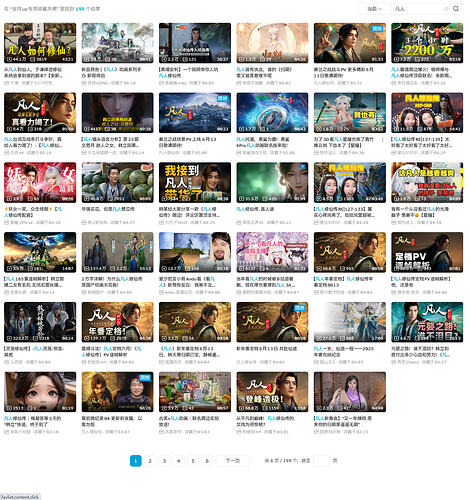This screenshot has height=500, width=470.
Task: Open the title starting 从凡人到仙人
Action: [x=33, y=73]
